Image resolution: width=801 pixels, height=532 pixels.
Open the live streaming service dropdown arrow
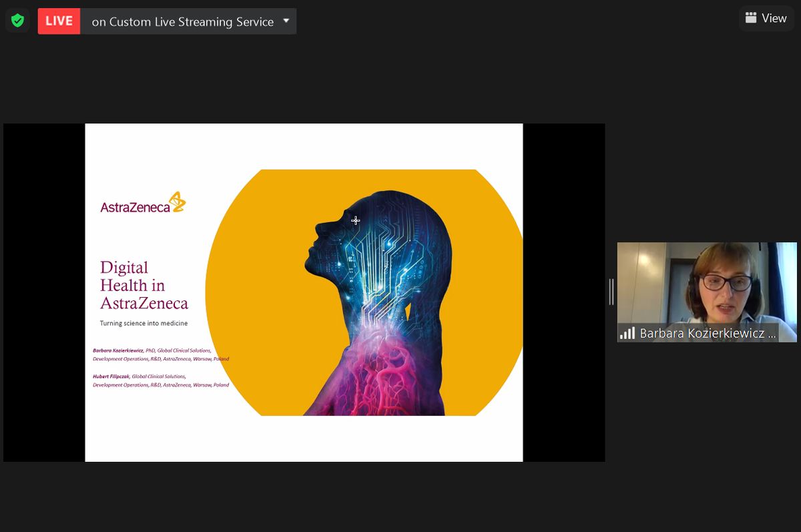[x=286, y=21]
